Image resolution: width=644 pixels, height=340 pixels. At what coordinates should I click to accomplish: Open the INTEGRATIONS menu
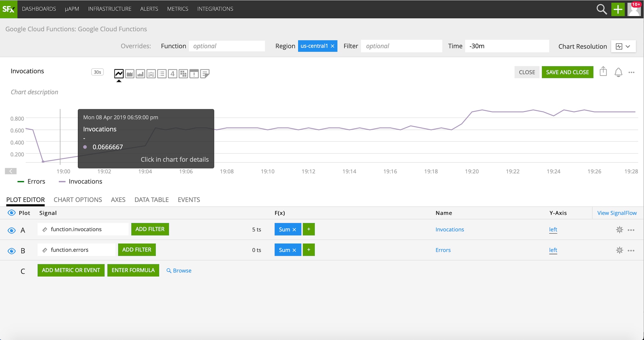tap(215, 9)
